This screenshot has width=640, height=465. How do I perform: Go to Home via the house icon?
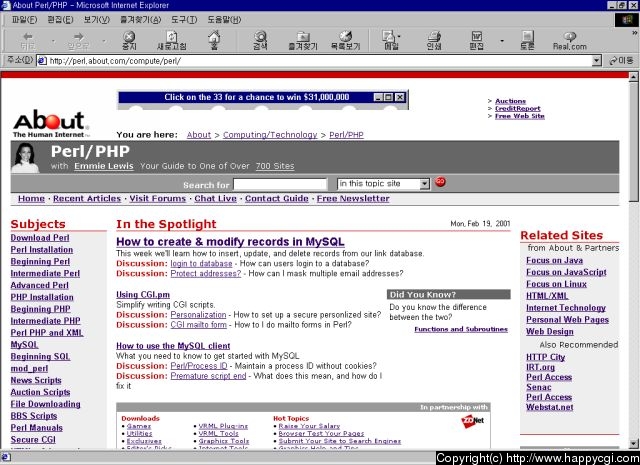(214, 38)
